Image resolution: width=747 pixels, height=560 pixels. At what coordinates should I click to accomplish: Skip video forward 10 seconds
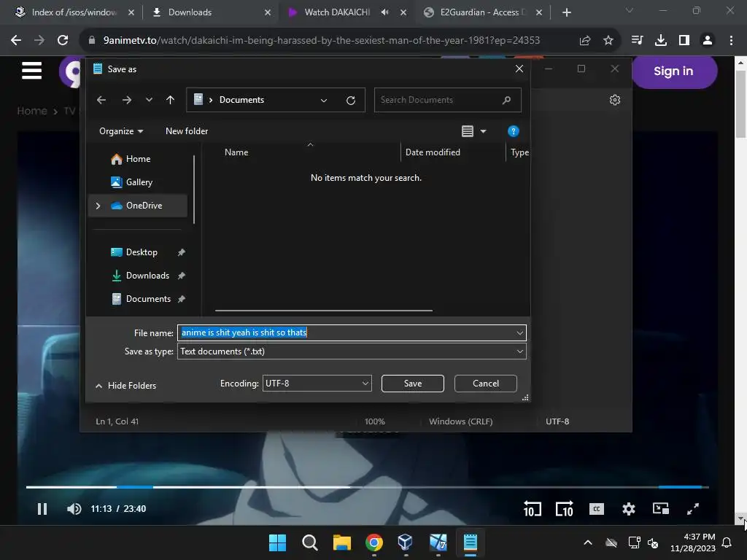point(564,509)
